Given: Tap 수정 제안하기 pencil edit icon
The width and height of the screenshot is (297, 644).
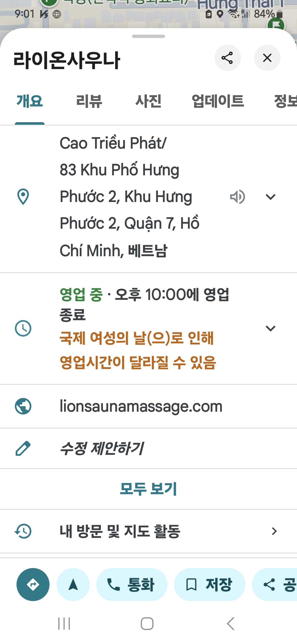Looking at the screenshot, I should (x=23, y=448).
